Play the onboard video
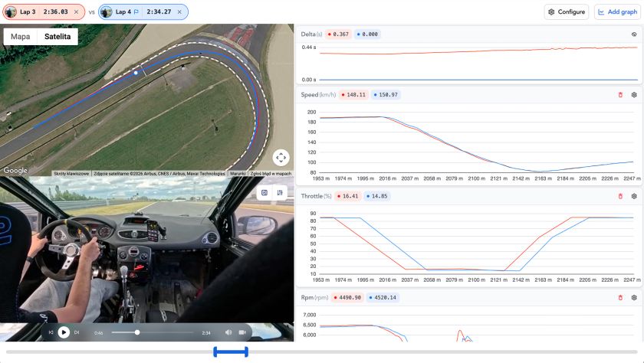Screen dimensions: 644x363 point(64,332)
